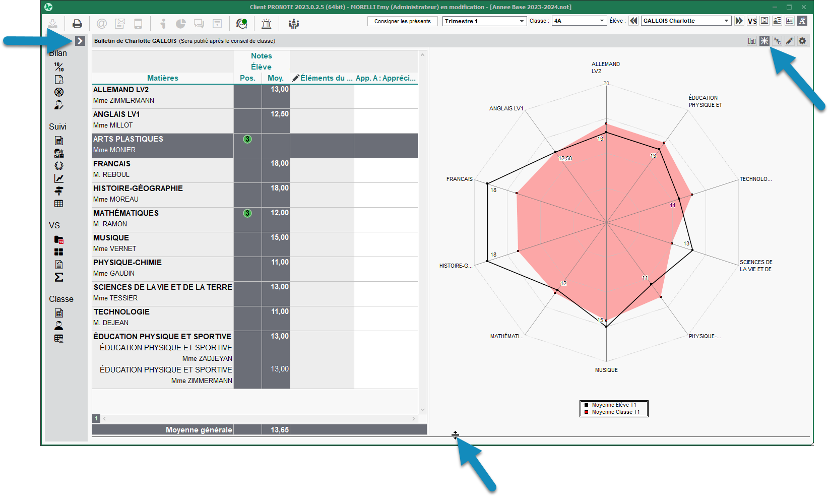Open the student details list icon

[x=777, y=21]
